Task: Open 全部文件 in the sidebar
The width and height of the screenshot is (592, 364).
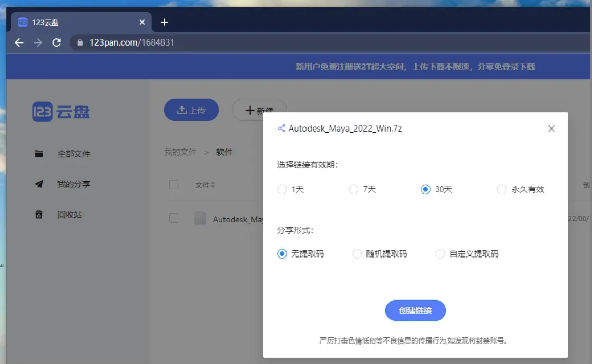Action: tap(74, 154)
